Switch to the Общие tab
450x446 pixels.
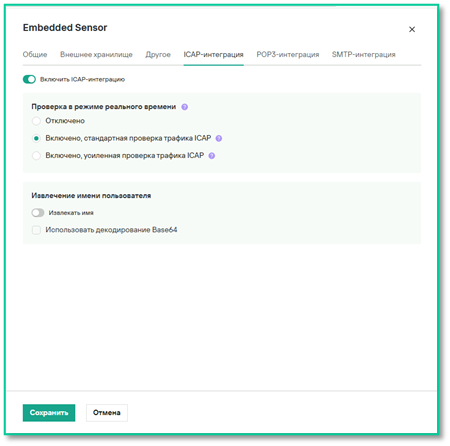point(35,54)
